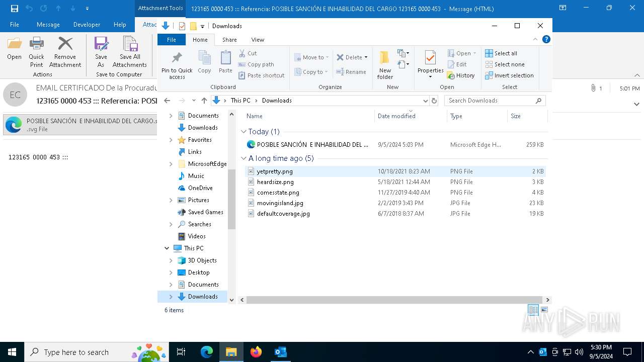Click the Cut command

248,53
